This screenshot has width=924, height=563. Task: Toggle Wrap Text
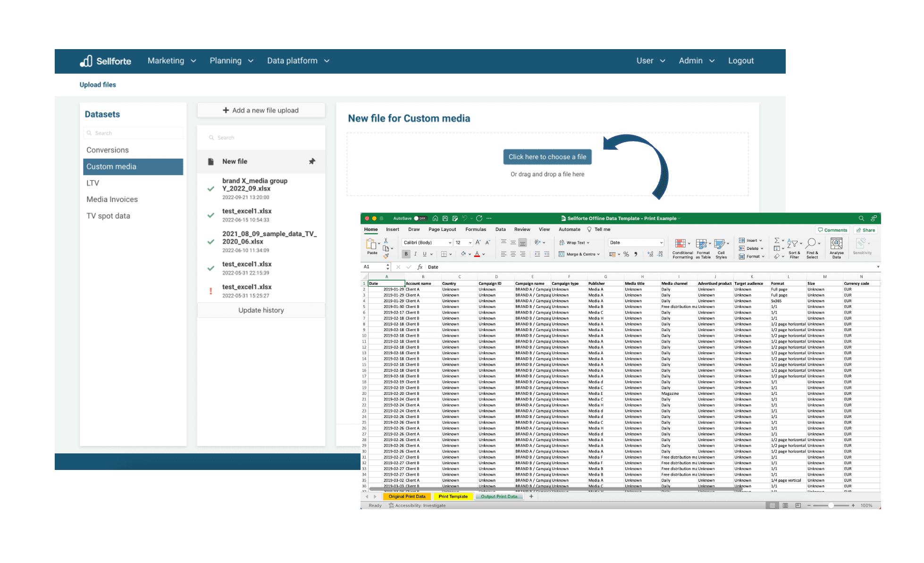574,243
